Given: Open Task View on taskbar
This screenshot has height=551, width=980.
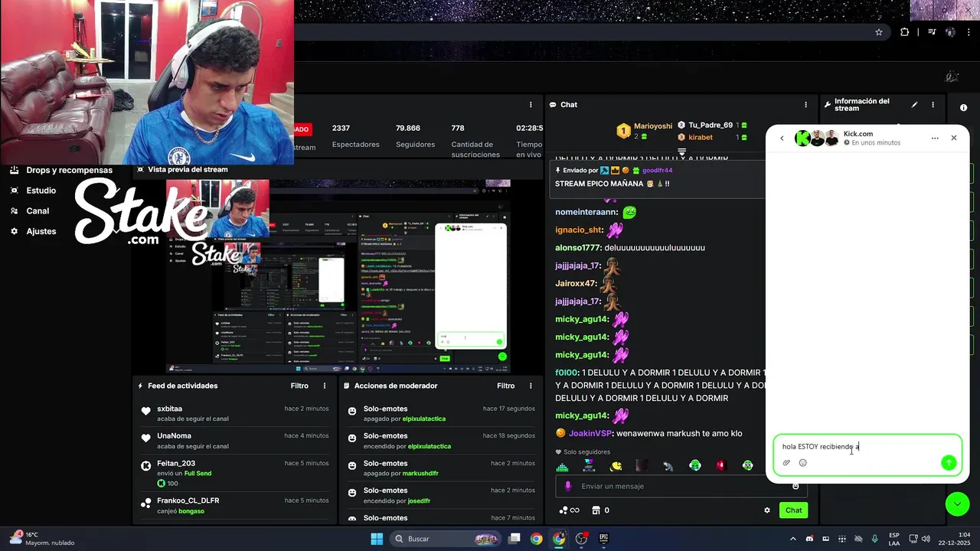Looking at the screenshot, I should [x=514, y=539].
